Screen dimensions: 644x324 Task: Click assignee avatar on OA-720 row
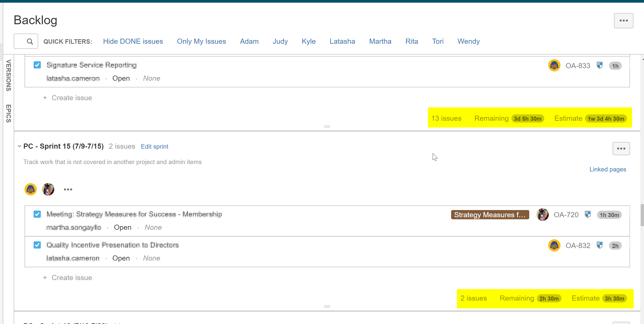click(542, 215)
